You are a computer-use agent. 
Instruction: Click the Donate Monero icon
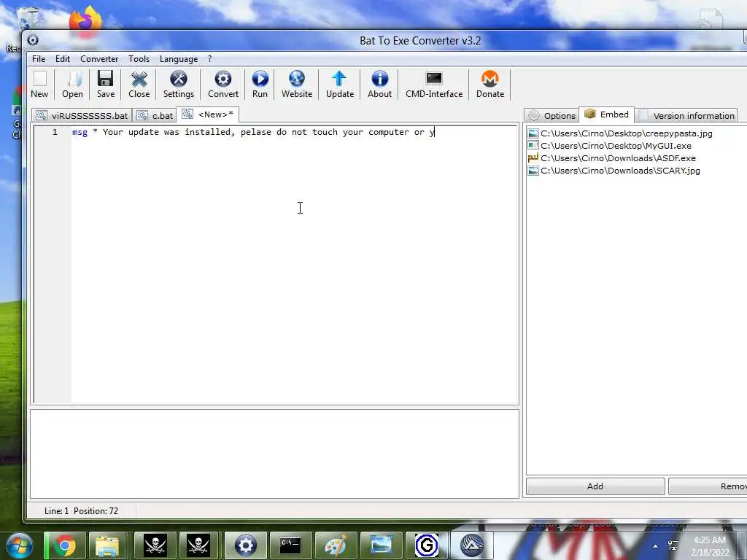489,85
